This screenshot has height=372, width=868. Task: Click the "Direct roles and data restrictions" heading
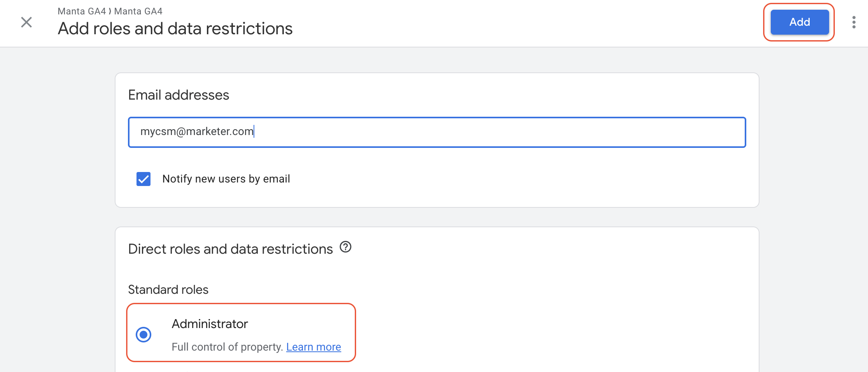pyautogui.click(x=230, y=249)
